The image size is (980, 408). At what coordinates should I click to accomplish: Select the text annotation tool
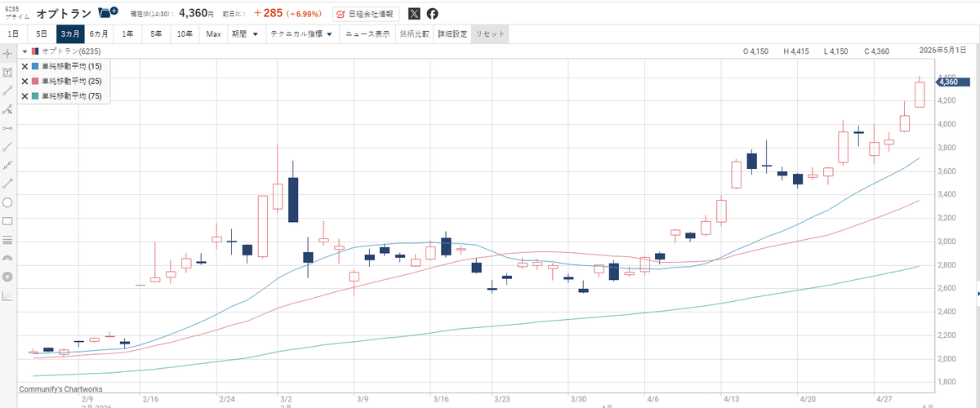click(7, 72)
